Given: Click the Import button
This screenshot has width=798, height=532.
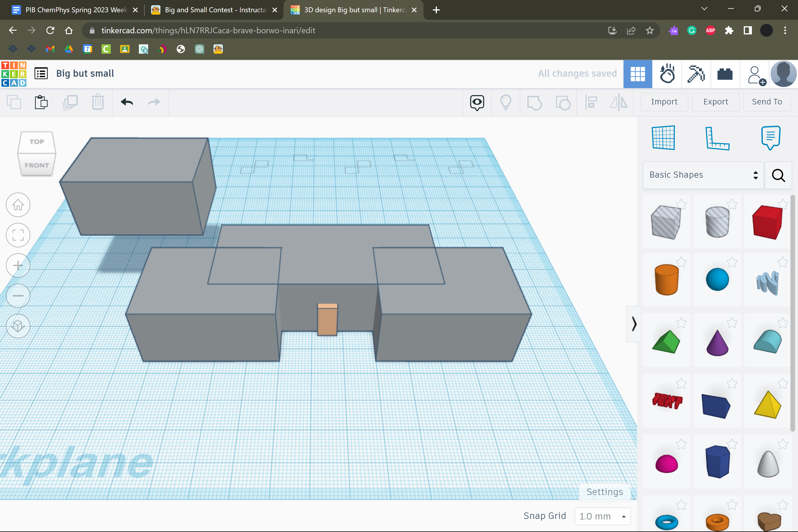Looking at the screenshot, I should (x=664, y=102).
